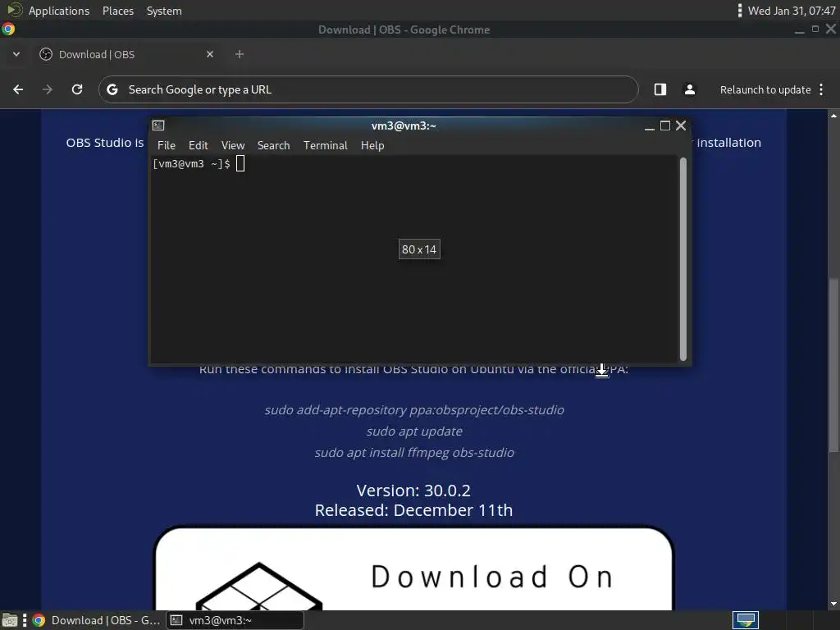Click 'sudo apt update' command text

414,431
